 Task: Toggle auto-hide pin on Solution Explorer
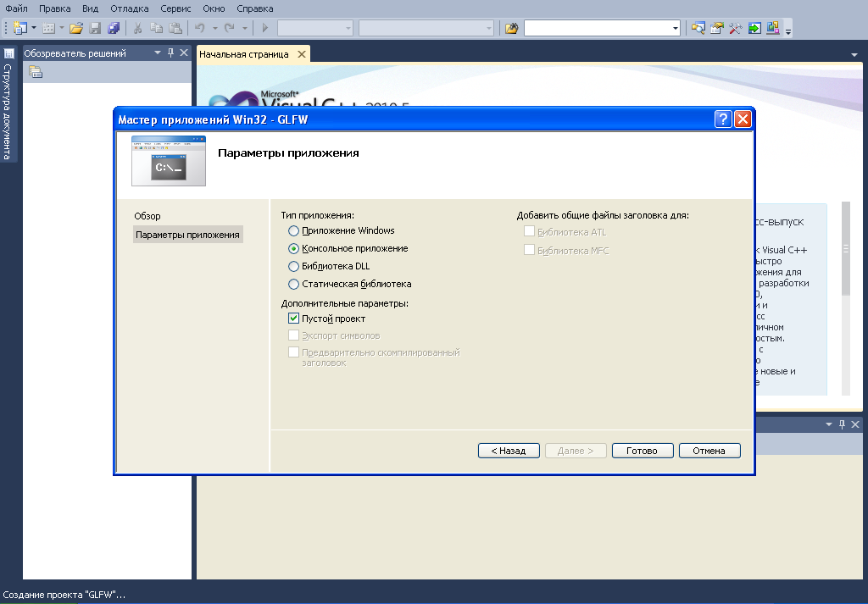tap(170, 53)
